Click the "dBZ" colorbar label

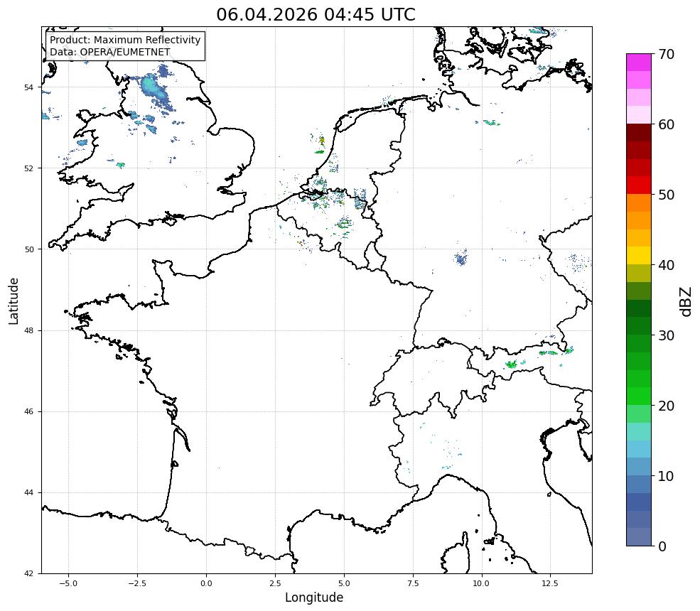pos(686,302)
